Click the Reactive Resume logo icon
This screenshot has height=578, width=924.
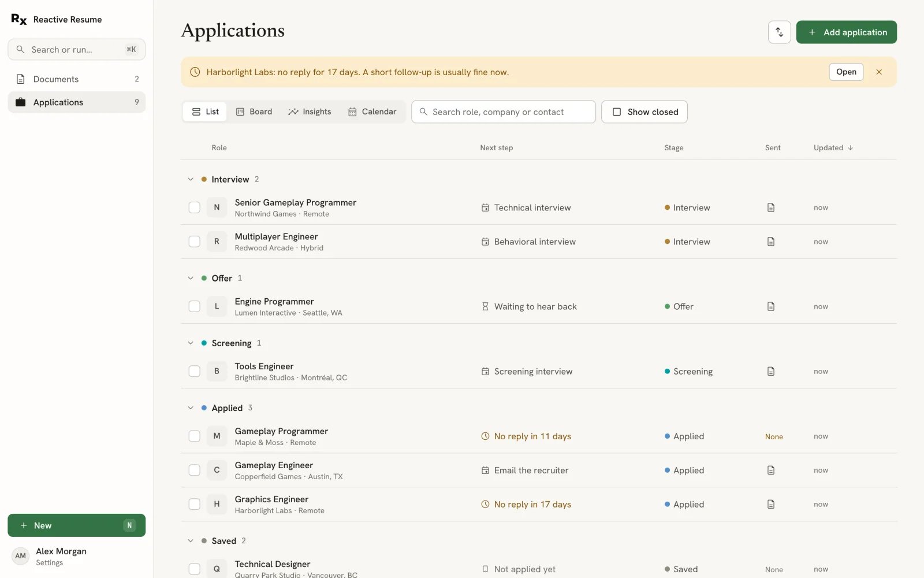(x=19, y=20)
